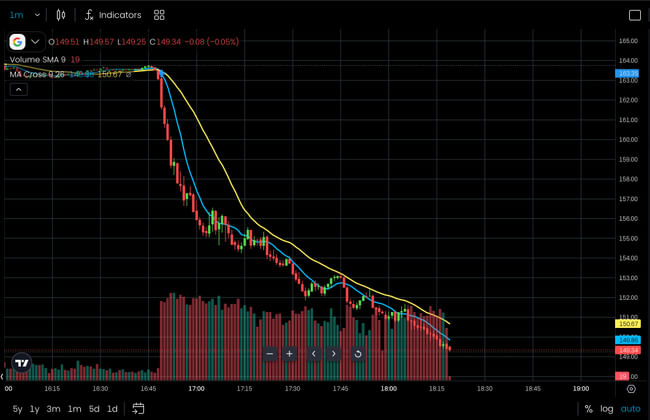Screen dimensions: 650x420
Task: Click the TradingView logo
Action: pos(21,363)
